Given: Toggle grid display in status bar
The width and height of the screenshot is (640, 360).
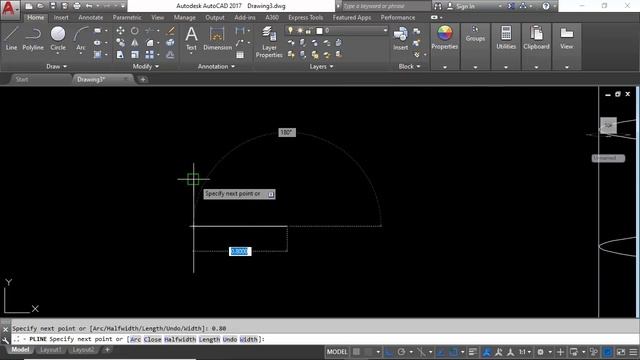Looking at the screenshot, I should [x=356, y=352].
